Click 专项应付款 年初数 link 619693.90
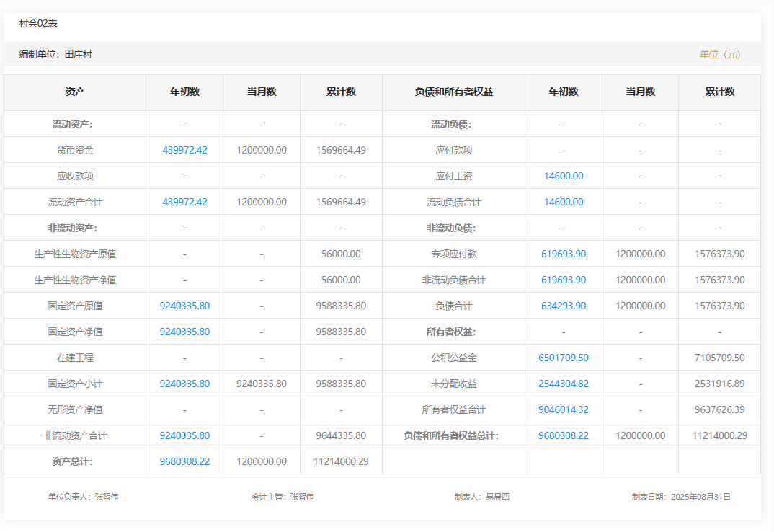 tap(564, 254)
